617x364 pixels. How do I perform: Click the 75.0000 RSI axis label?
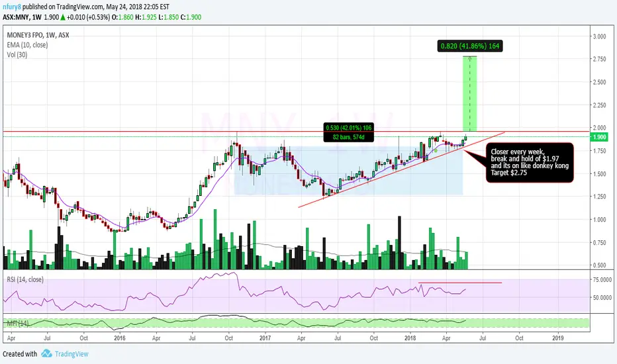602,279
